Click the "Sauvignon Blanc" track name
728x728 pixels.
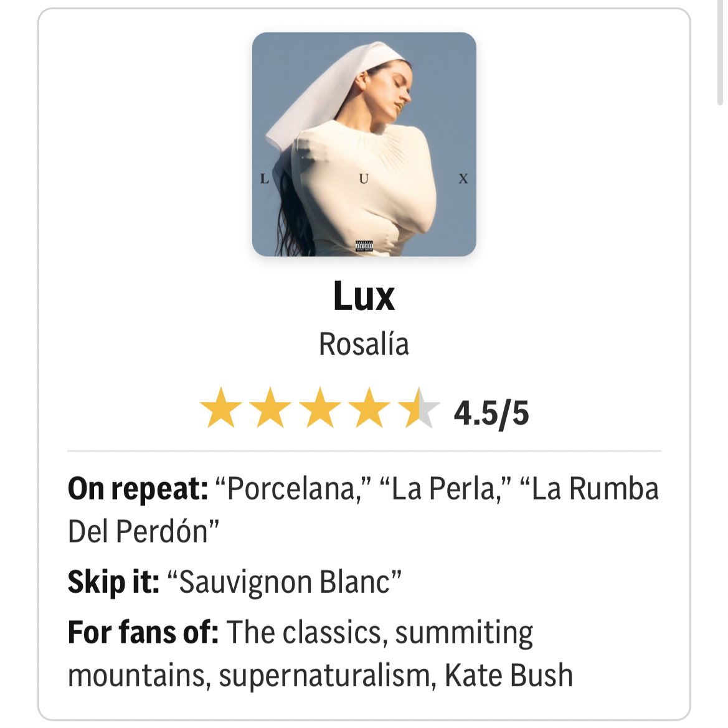290,582
